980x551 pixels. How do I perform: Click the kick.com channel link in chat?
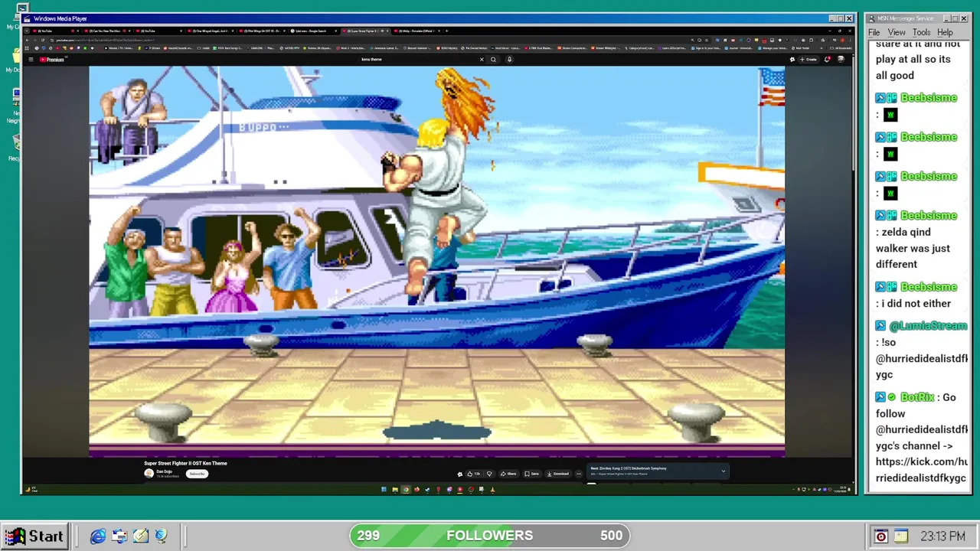(922, 470)
